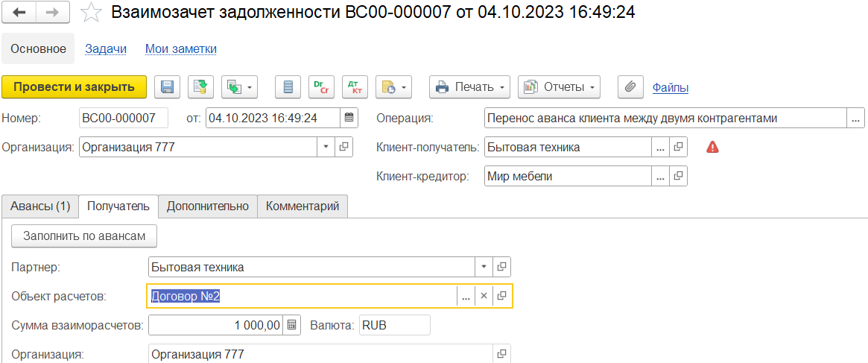Open calculator for Сумма взаиморасчетов
This screenshot has height=363, width=868.
(x=292, y=325)
